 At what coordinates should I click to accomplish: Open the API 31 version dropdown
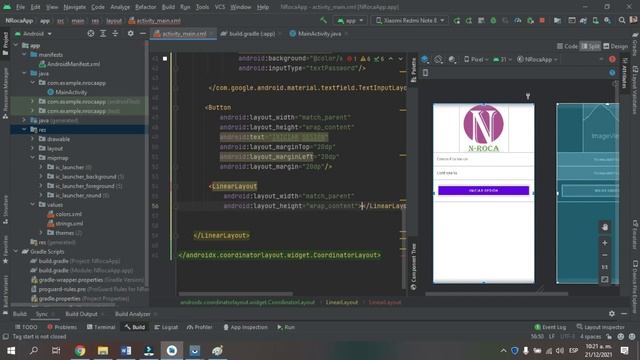tap(502, 59)
